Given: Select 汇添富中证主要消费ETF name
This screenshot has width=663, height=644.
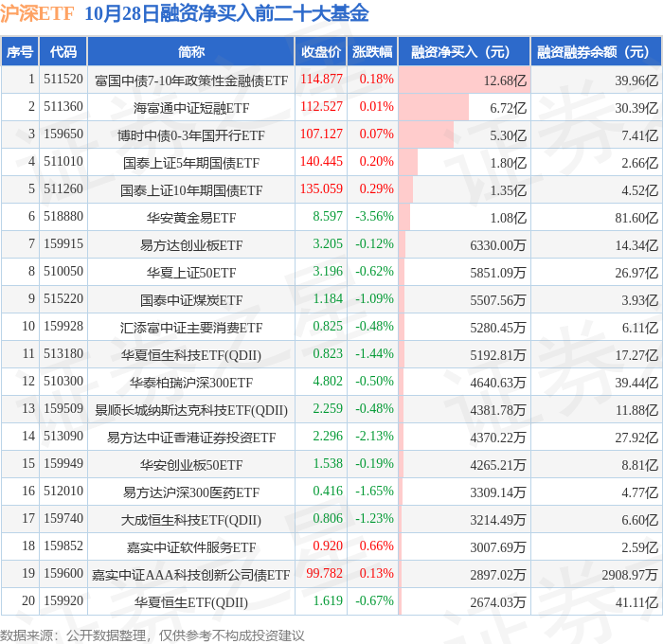Looking at the screenshot, I should click(x=191, y=328).
